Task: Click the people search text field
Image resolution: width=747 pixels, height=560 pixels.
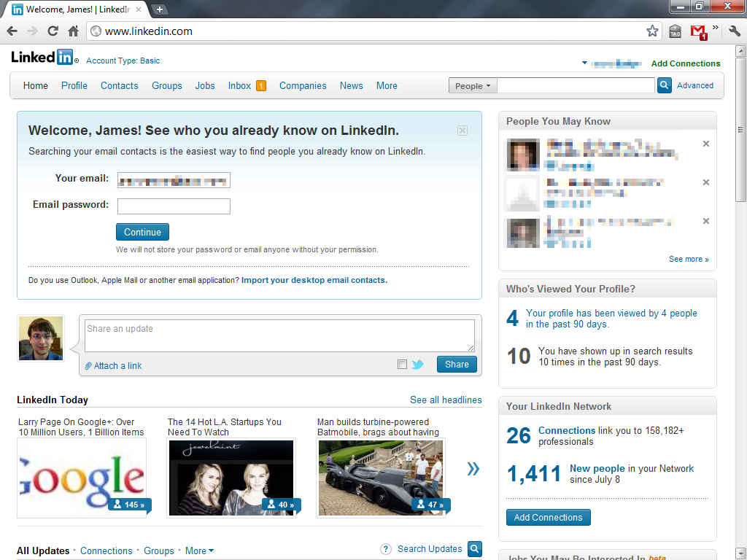Action: pyautogui.click(x=576, y=86)
